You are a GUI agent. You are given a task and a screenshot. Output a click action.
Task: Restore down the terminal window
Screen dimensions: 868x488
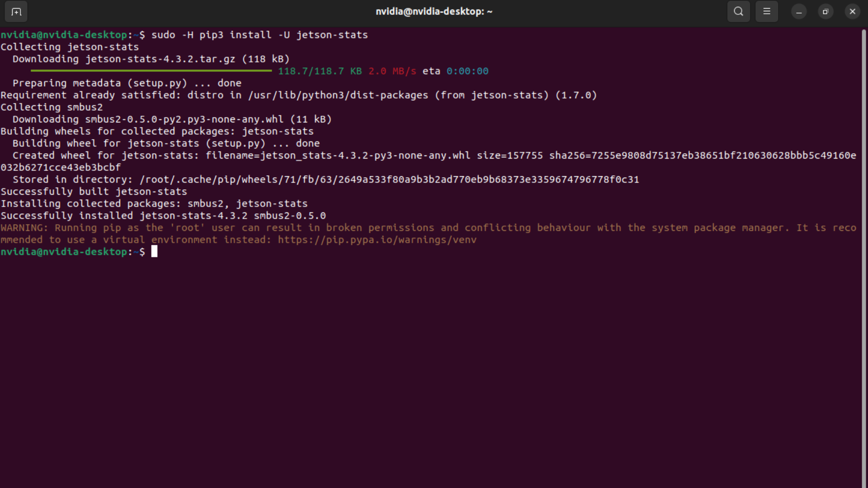826,12
